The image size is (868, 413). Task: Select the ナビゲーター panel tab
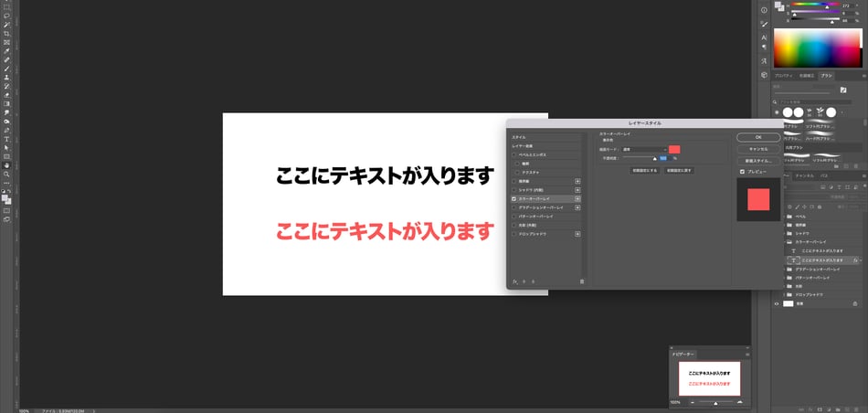coord(683,355)
